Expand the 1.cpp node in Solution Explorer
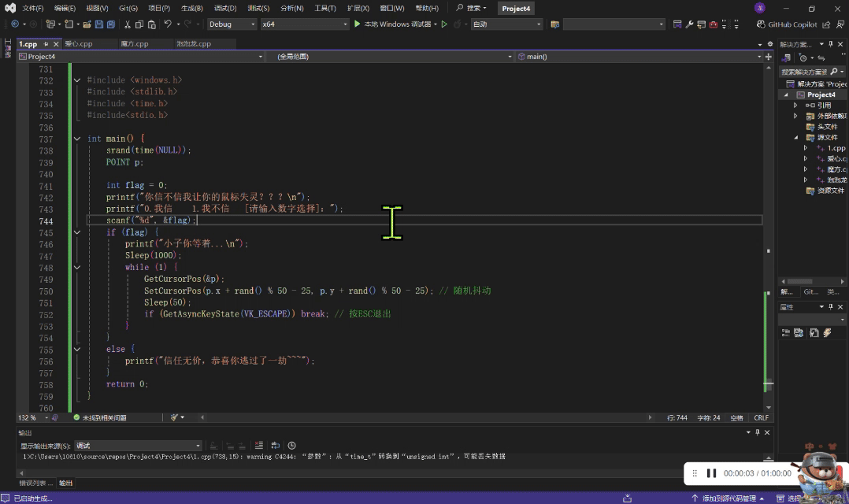 805,148
